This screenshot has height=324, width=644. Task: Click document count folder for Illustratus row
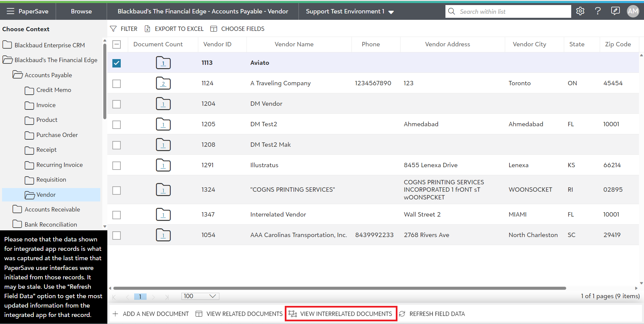coord(163,165)
